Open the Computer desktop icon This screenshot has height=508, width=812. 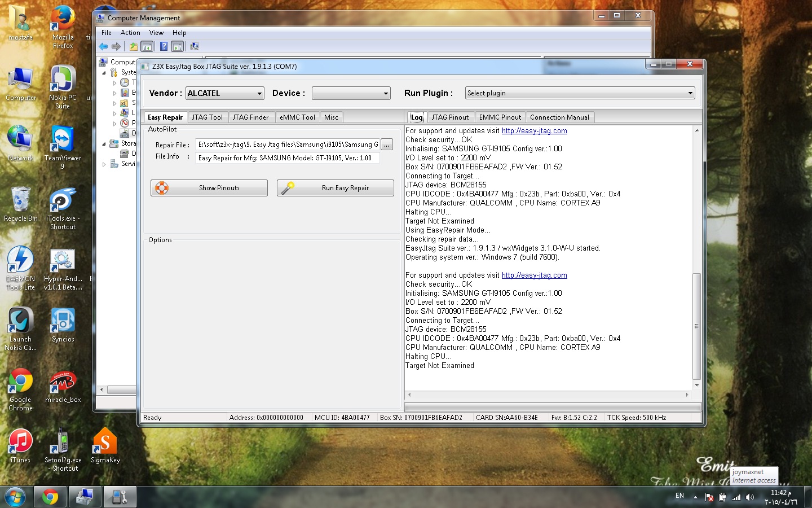tap(21, 84)
